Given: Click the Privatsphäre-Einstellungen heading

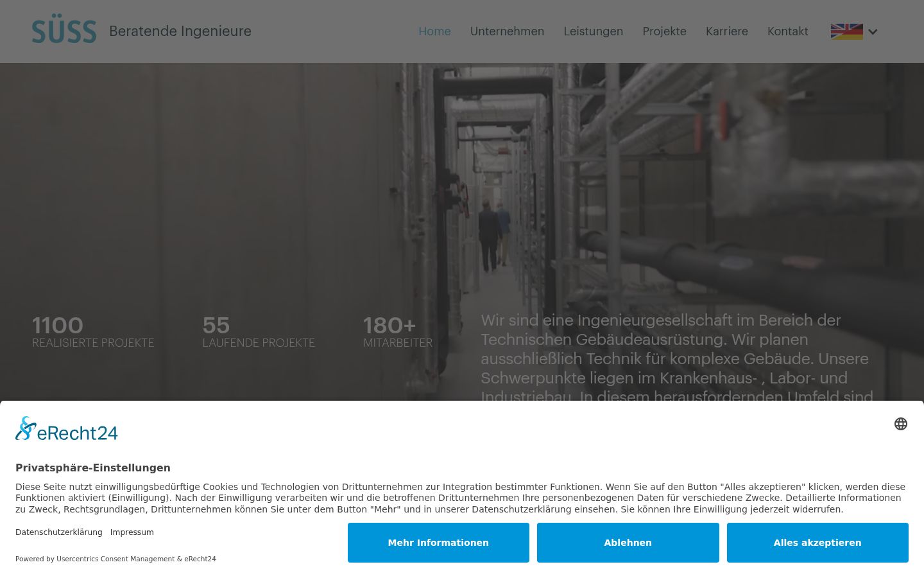Looking at the screenshot, I should point(93,468).
